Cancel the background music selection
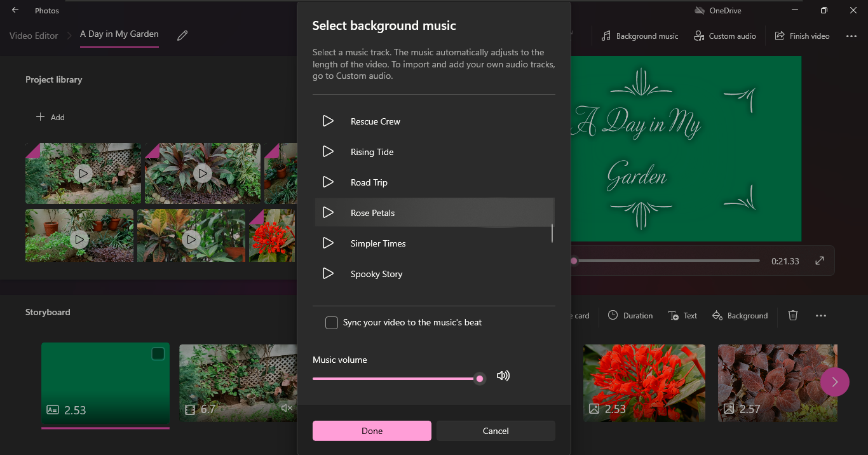 [x=495, y=430]
